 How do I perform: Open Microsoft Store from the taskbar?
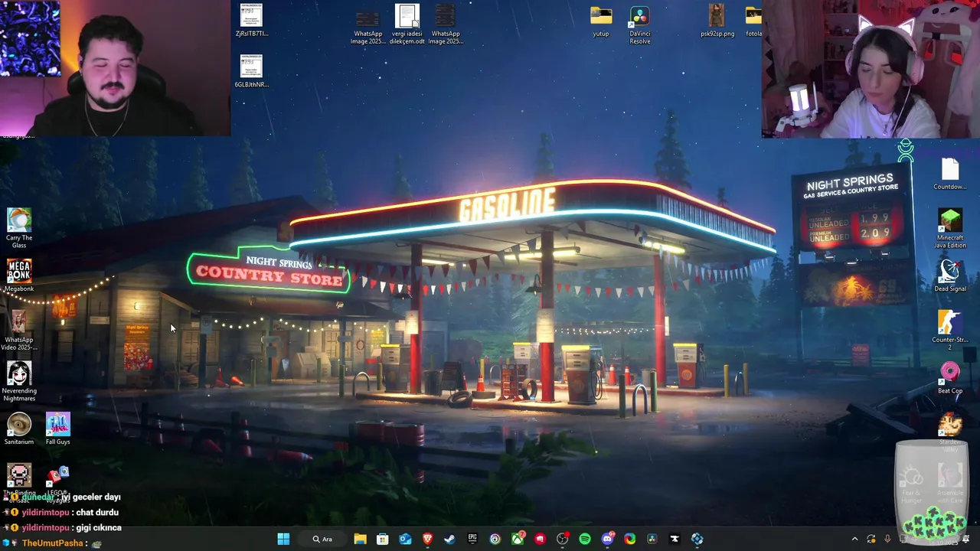(x=382, y=539)
